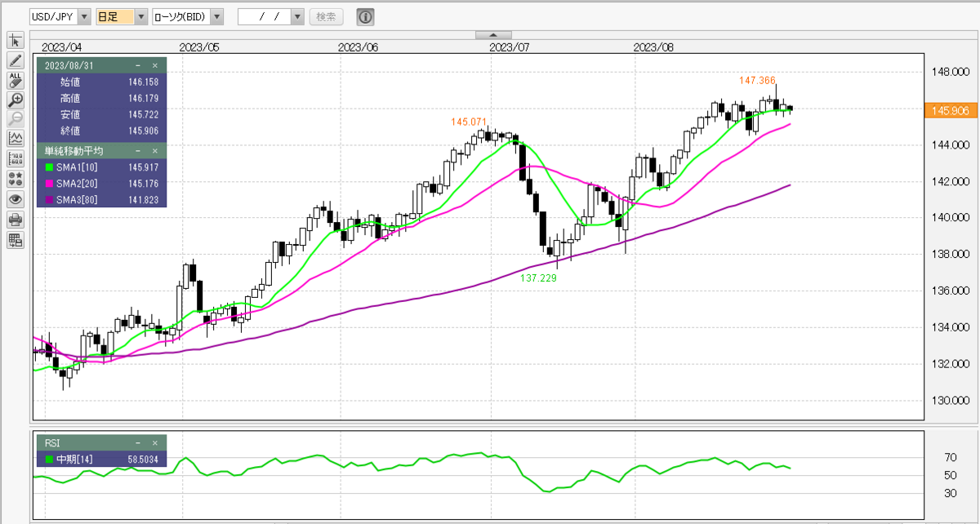Minimize the 単純移動平均 panel

[137, 151]
